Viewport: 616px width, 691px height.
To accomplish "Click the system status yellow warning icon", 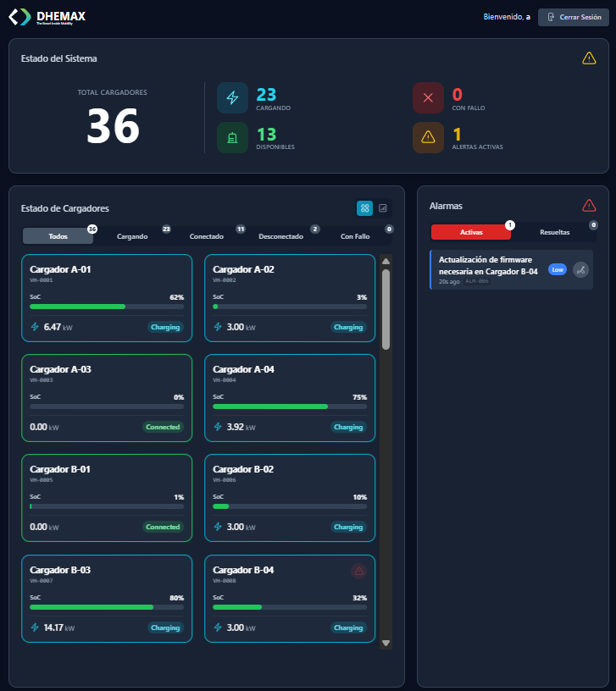I will (589, 58).
